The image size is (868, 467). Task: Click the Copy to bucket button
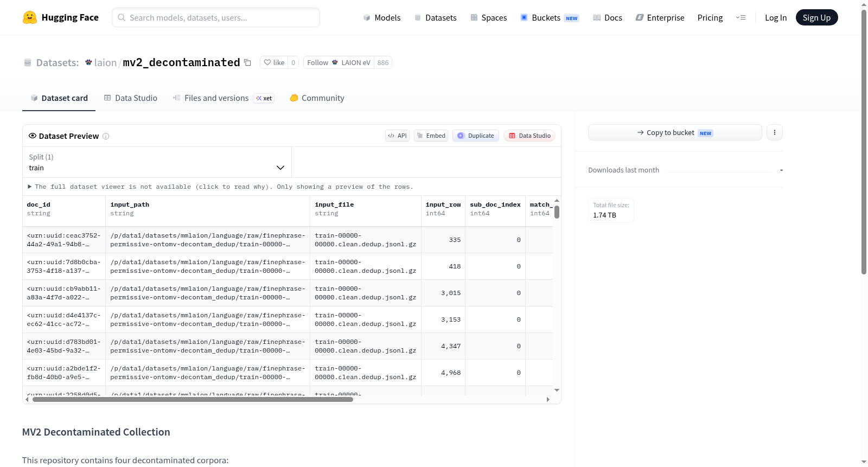675,132
